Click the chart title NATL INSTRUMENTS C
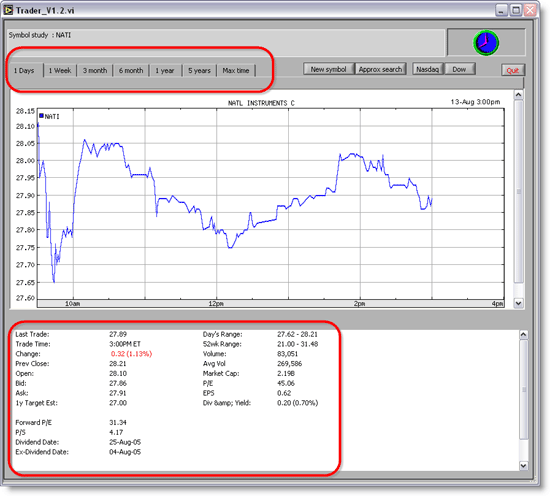Image resolution: width=550 pixels, height=496 pixels. point(261,103)
